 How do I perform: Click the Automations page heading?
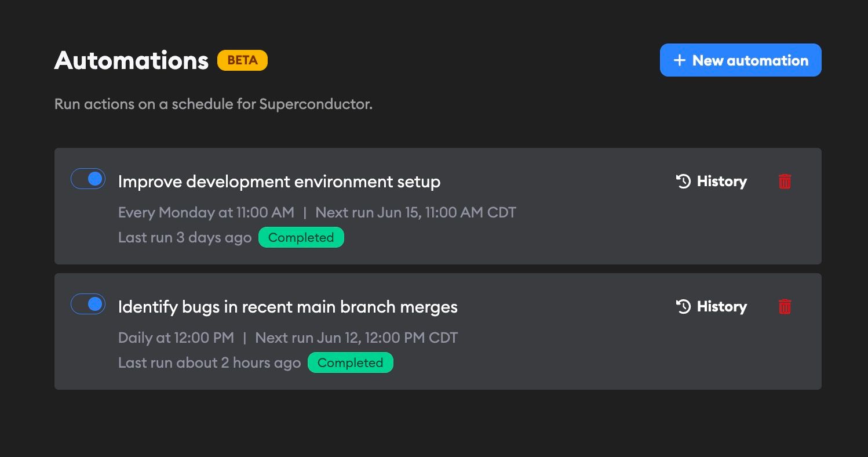[x=132, y=60]
